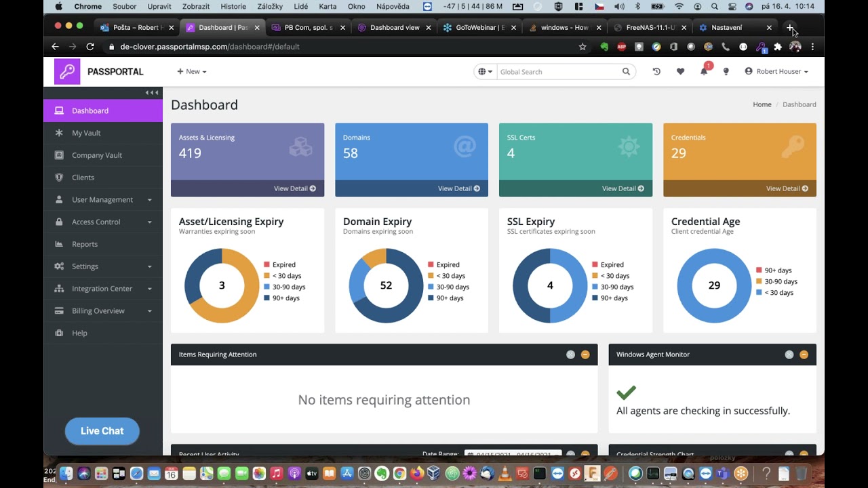Open Chrome three-dot menu
The image size is (868, 488).
pos(812,47)
